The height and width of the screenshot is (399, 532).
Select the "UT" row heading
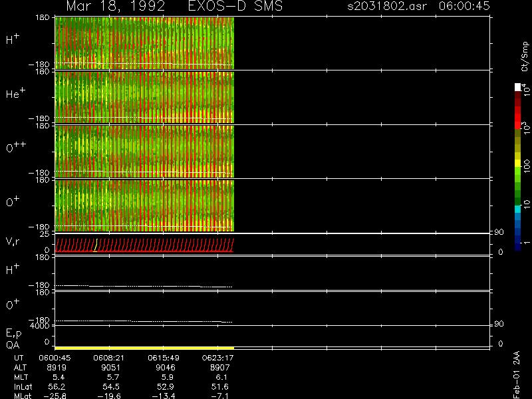(19, 358)
